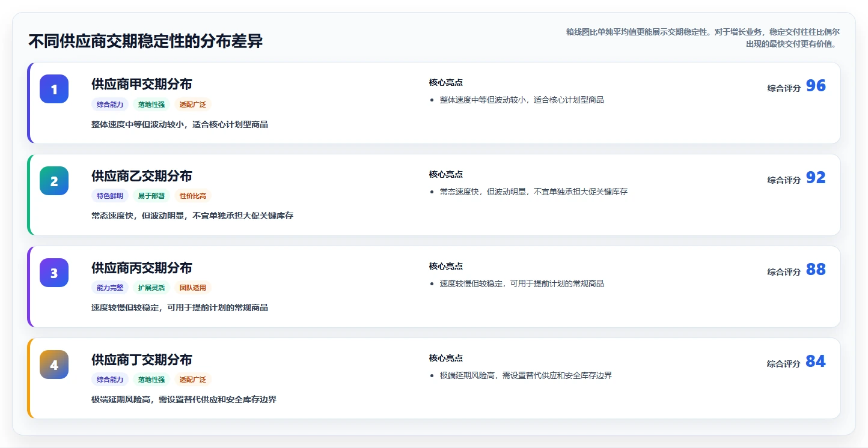
Task: Click 核心亮点 heading in 供应商甲 card
Action: tap(446, 83)
